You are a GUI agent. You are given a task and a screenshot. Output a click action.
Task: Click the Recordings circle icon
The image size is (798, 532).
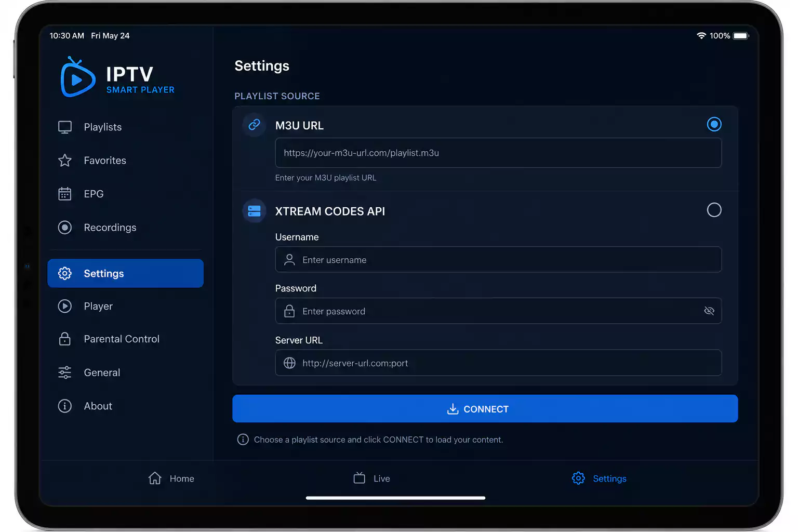[x=65, y=228]
